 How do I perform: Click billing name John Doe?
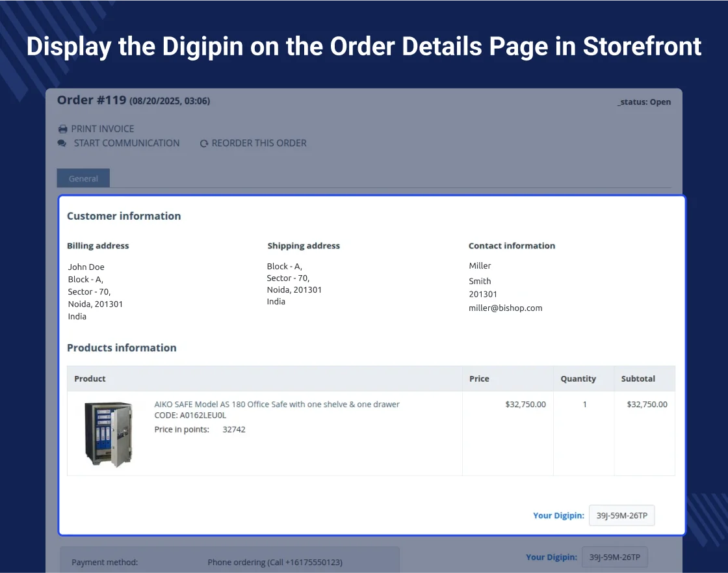point(86,267)
